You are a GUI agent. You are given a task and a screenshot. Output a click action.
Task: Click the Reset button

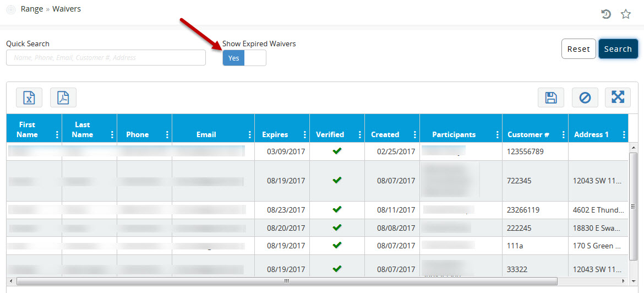578,49
